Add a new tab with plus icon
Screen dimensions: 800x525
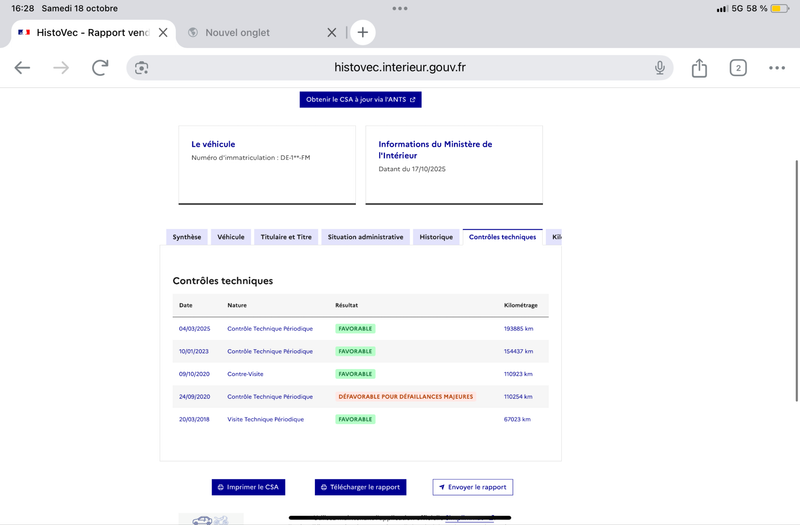pyautogui.click(x=363, y=32)
